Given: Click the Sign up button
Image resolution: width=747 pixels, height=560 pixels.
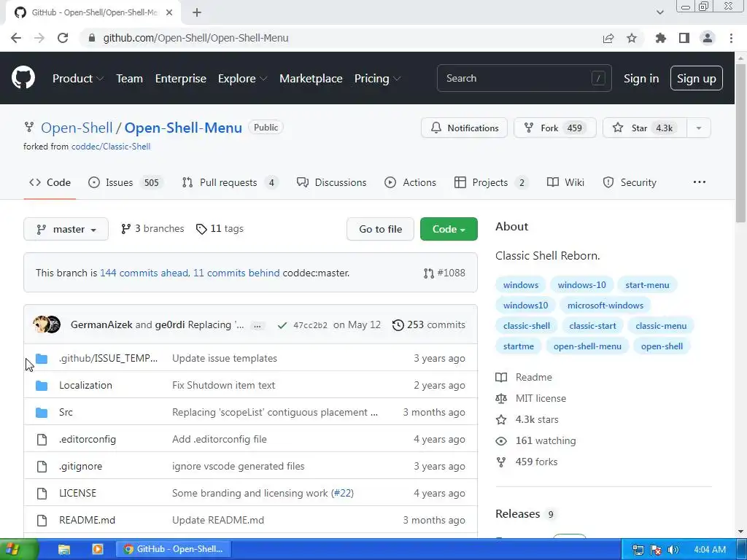Looking at the screenshot, I should [x=696, y=78].
